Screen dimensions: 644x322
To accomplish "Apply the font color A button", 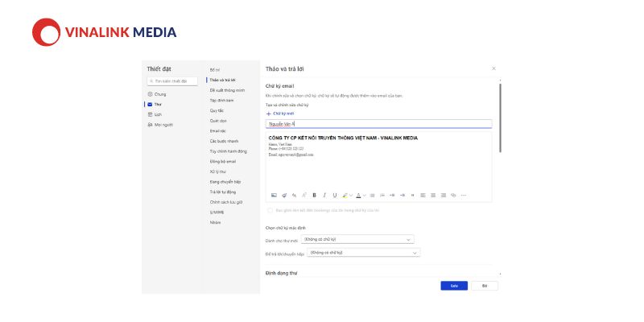I will (x=358, y=196).
